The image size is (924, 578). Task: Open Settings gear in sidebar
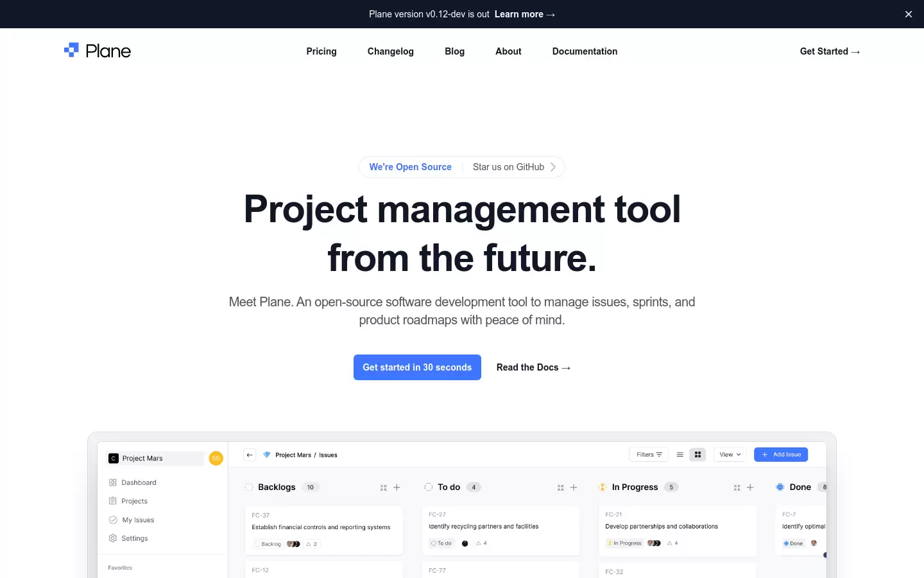113,538
